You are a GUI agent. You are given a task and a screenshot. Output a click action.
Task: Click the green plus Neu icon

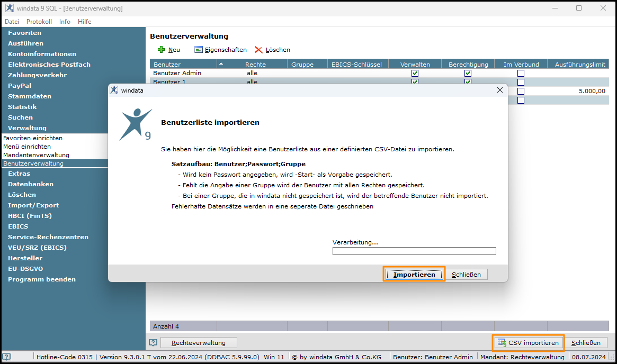[x=161, y=50]
